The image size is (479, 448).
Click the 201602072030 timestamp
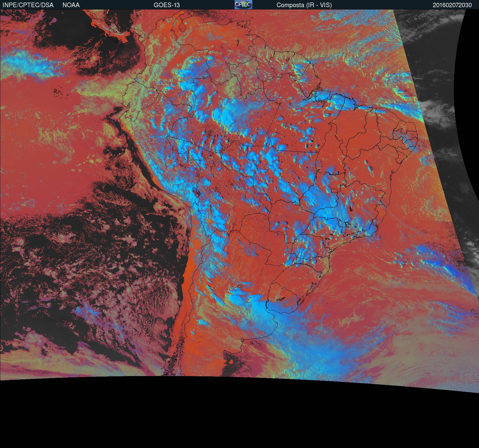pos(452,5)
